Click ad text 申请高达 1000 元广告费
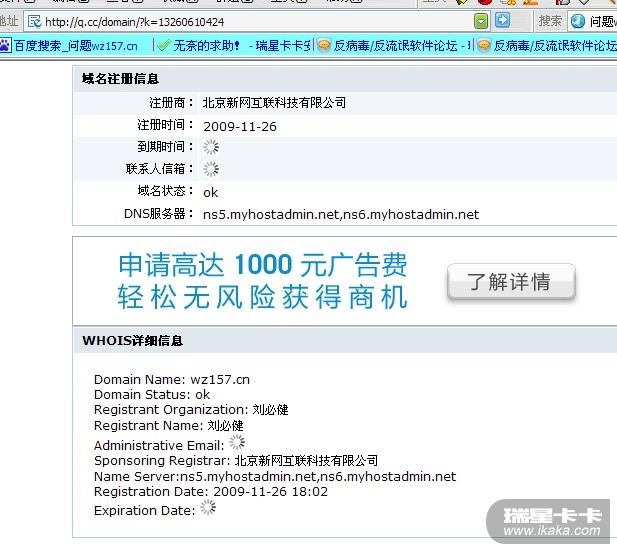 [x=262, y=264]
